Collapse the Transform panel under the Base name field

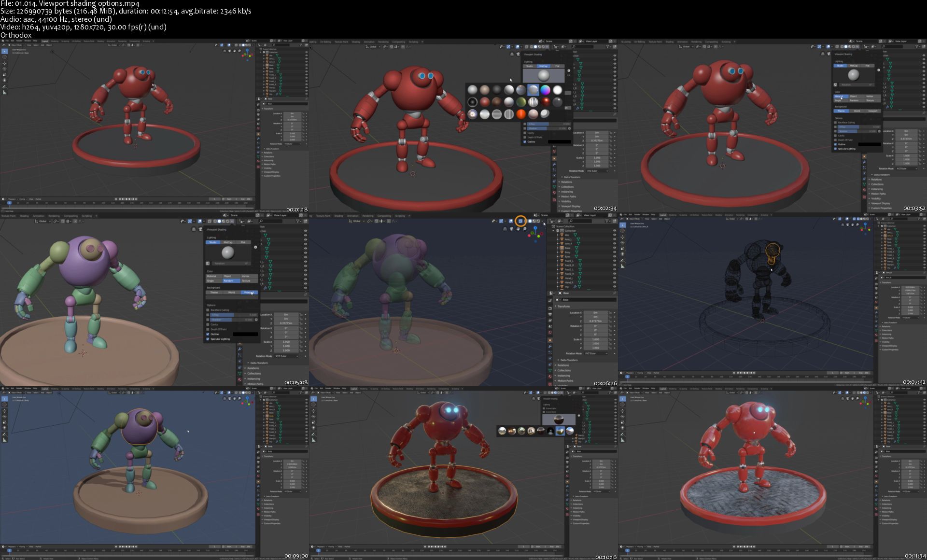point(563,307)
